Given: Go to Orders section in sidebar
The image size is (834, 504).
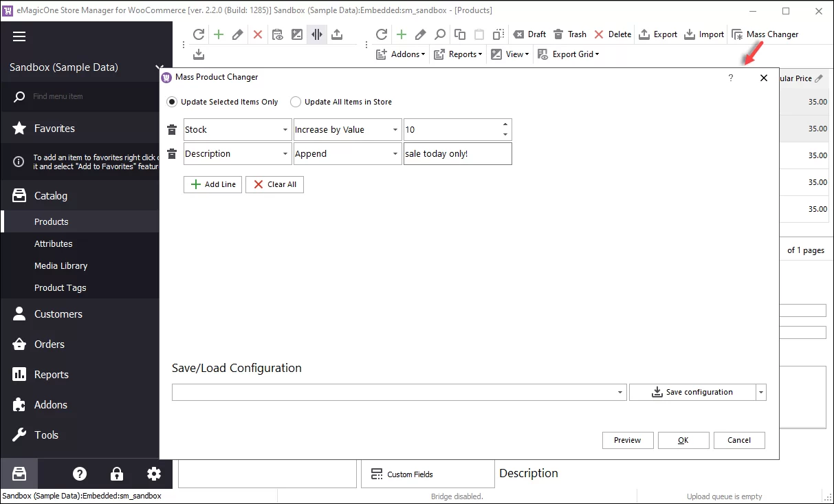Looking at the screenshot, I should tap(50, 344).
